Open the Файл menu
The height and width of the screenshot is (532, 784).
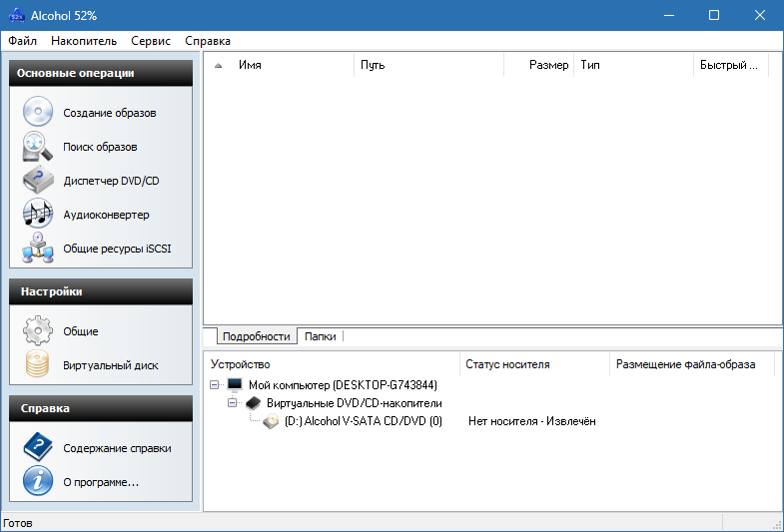click(x=23, y=41)
